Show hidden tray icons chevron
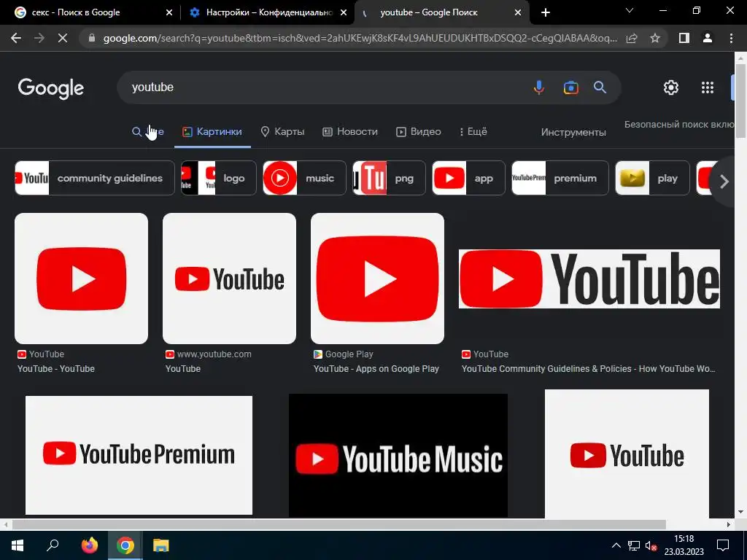The height and width of the screenshot is (560, 747). point(616,545)
